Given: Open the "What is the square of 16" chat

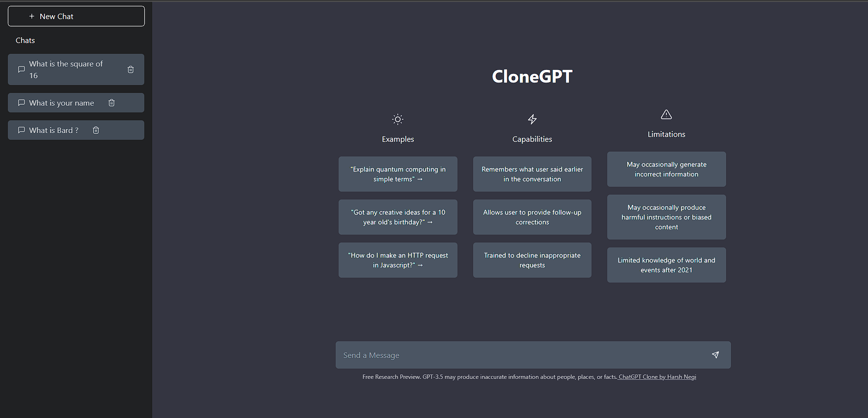Looking at the screenshot, I should 66,69.
